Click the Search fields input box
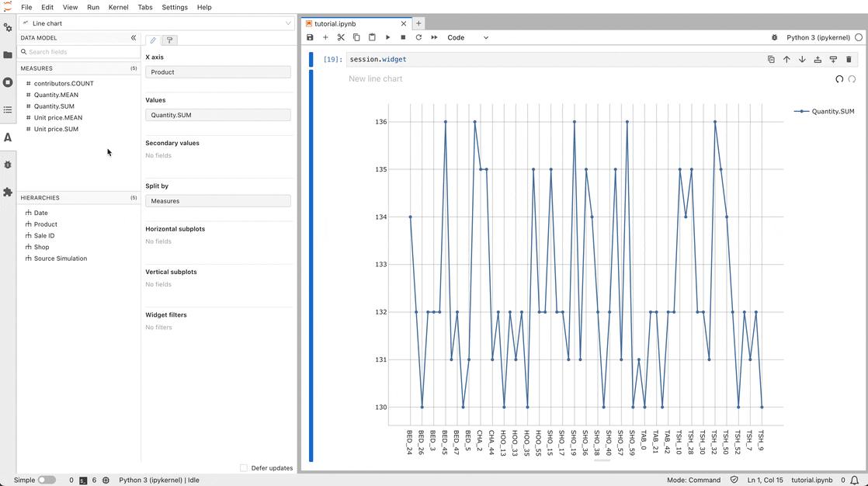This screenshot has width=868, height=486. click(78, 52)
